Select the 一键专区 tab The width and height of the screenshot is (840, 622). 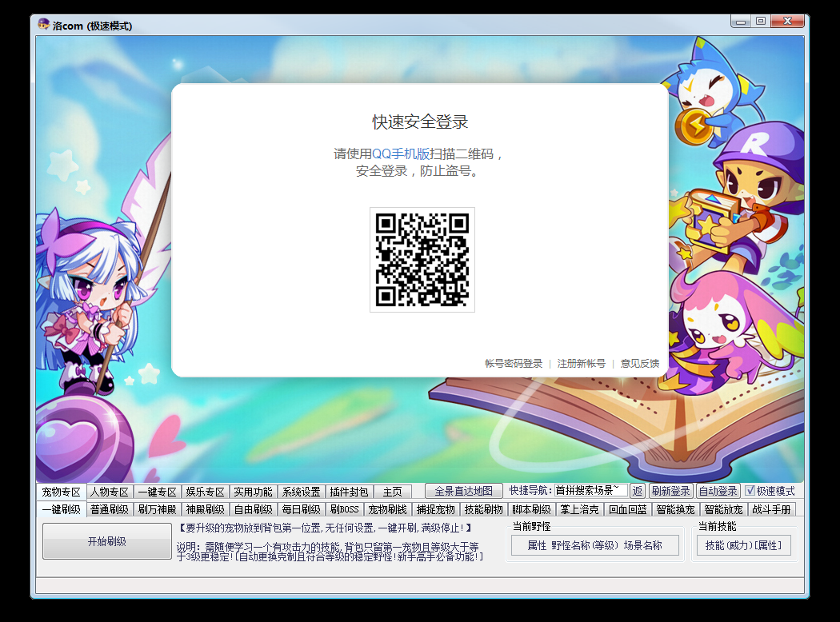157,492
